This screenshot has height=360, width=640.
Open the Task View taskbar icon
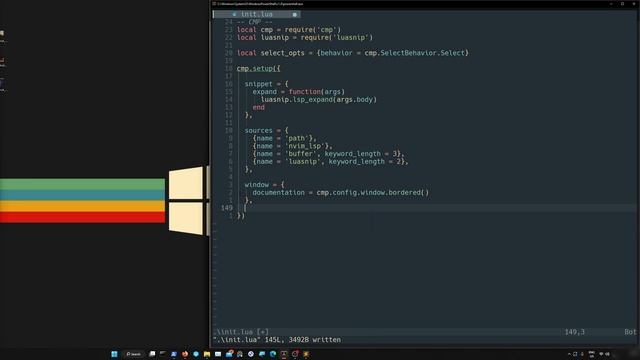(x=152, y=353)
